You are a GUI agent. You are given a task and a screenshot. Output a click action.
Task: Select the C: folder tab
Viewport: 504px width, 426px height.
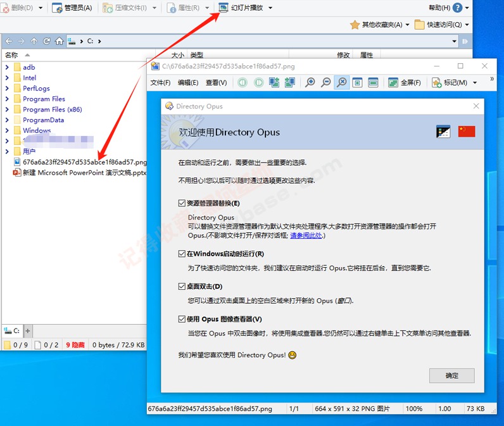(x=12, y=330)
